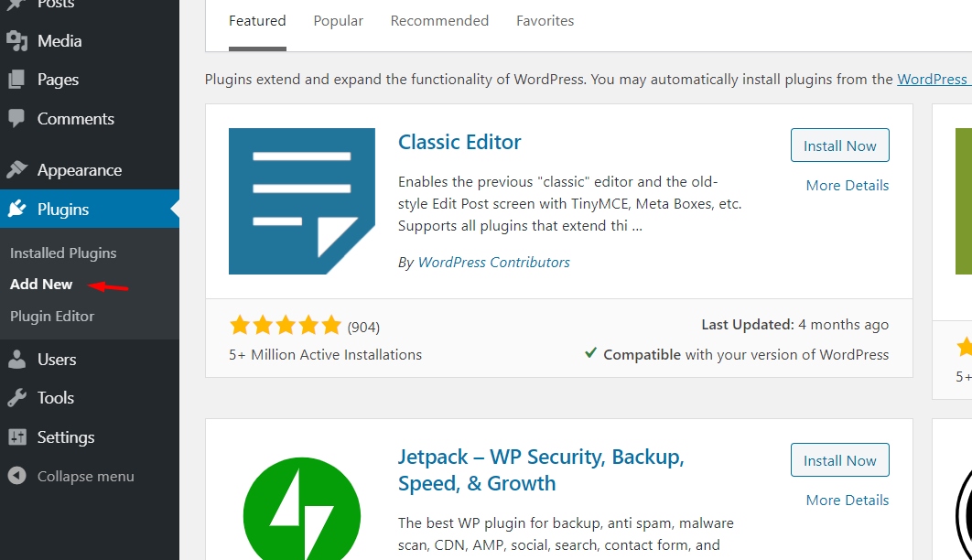Click Collapse menu label
The width and height of the screenshot is (972, 560).
coord(85,477)
